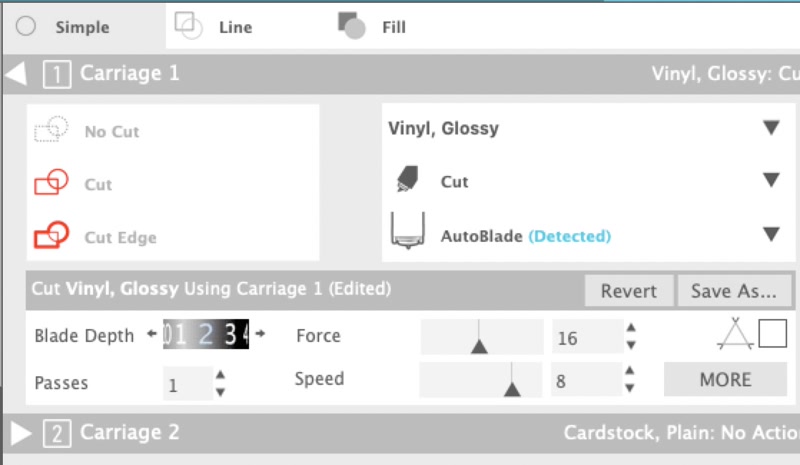Viewport: 800px width, 465px height.
Task: Click the blade depth increase arrow
Action: pyautogui.click(x=260, y=334)
